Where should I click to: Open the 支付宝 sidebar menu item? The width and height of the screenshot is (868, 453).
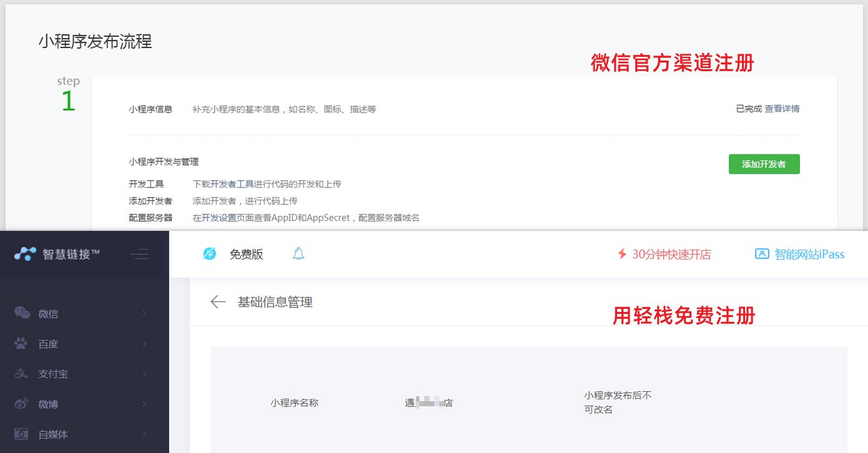click(84, 374)
